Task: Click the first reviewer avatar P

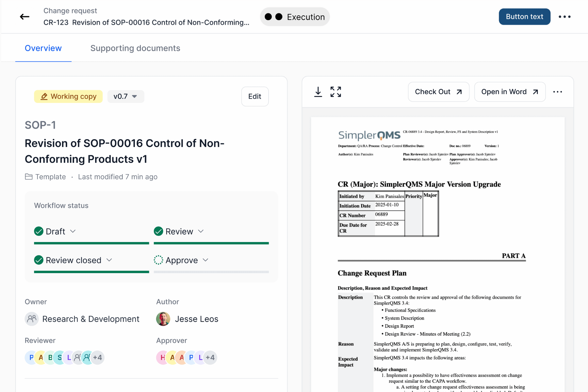Action: (x=31, y=357)
